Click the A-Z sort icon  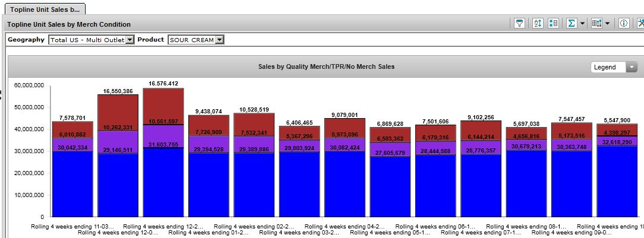[538, 24]
